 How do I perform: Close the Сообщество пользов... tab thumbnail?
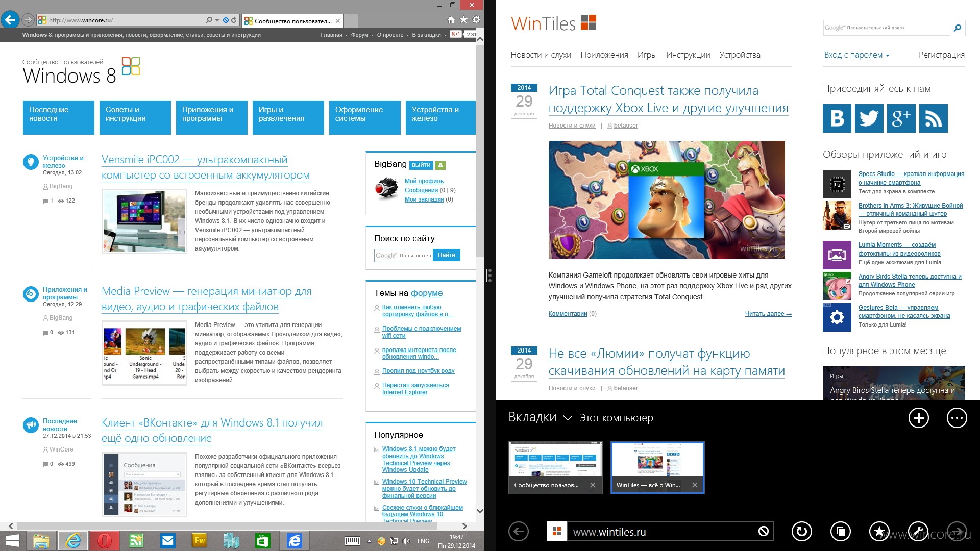pos(593,485)
